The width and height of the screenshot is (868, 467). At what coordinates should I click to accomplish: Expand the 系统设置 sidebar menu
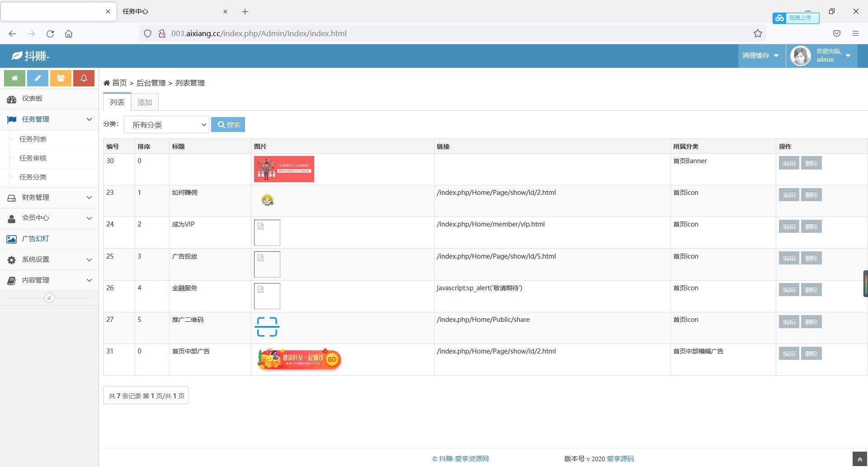coord(49,259)
